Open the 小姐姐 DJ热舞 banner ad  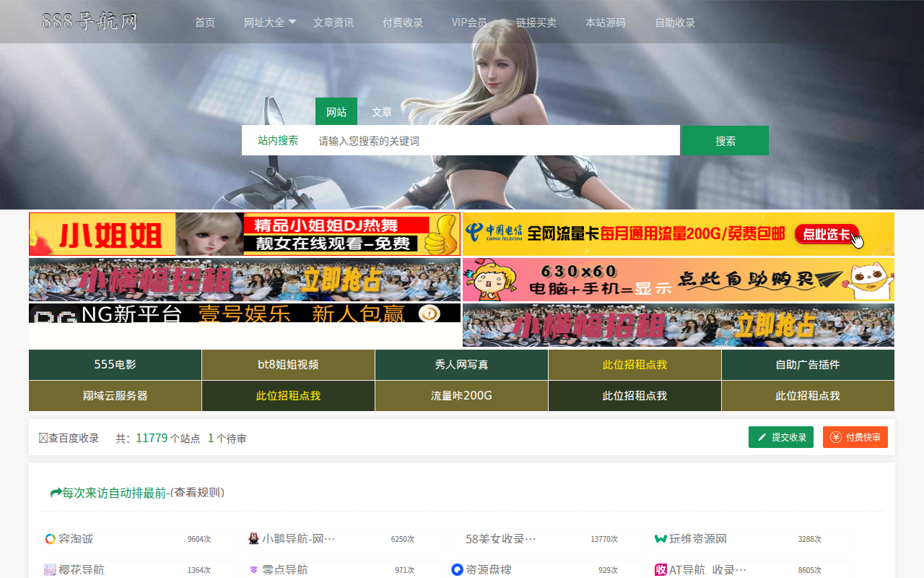click(245, 234)
